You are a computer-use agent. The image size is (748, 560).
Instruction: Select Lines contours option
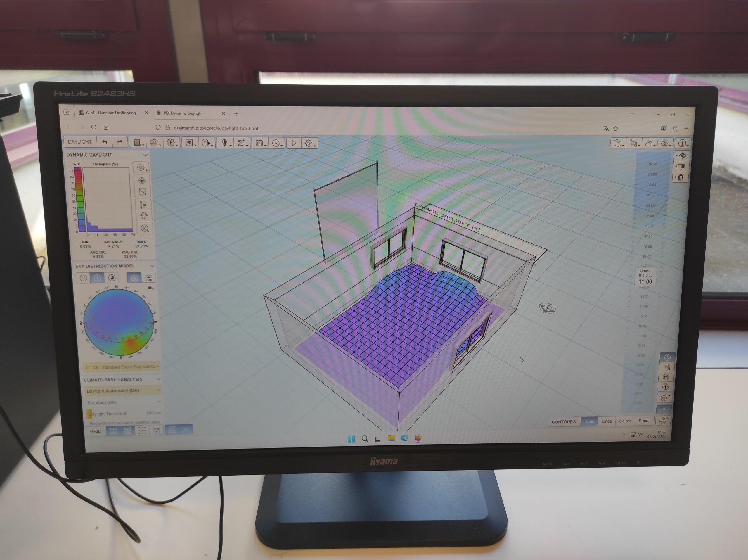(607, 421)
